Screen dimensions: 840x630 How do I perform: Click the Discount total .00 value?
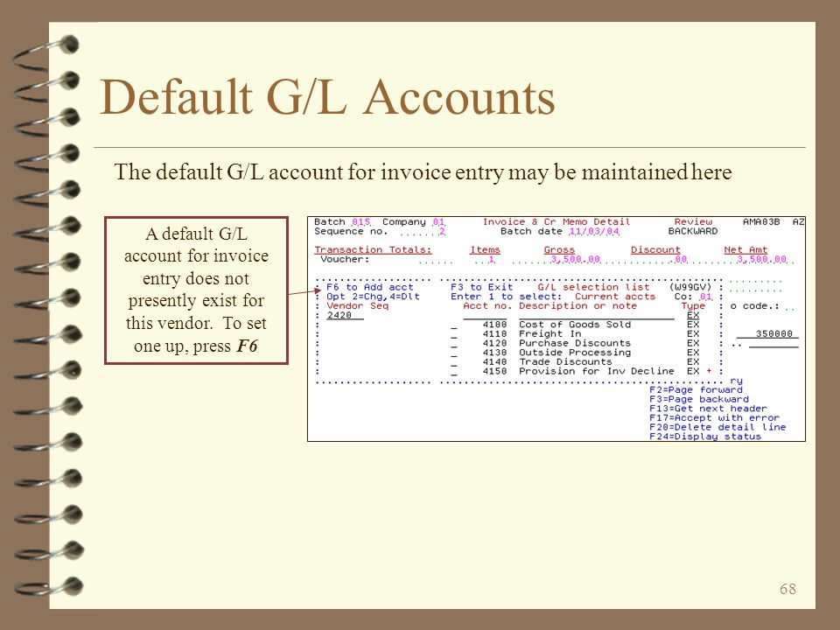click(679, 260)
